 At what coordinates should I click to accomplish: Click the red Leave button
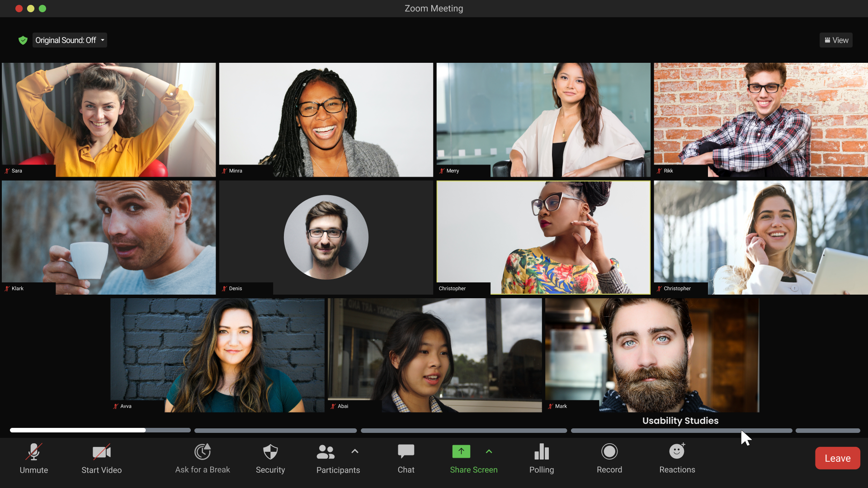point(837,458)
